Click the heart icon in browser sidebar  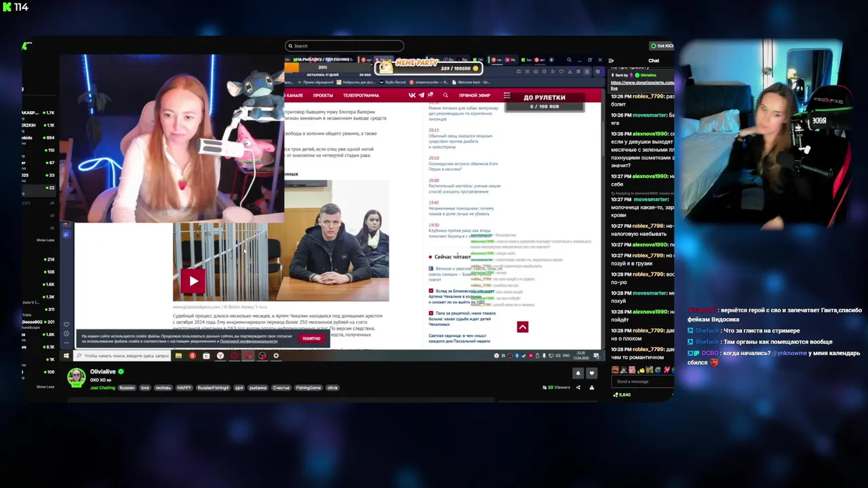click(x=66, y=324)
